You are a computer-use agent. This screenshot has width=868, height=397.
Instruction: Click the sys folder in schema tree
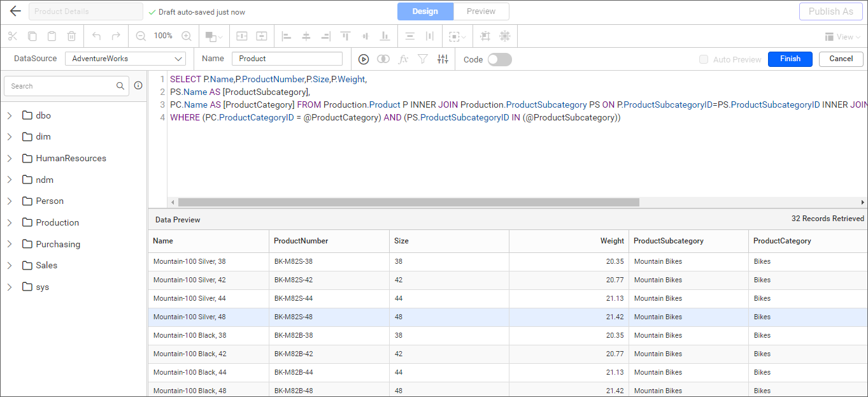pyautogui.click(x=36, y=287)
